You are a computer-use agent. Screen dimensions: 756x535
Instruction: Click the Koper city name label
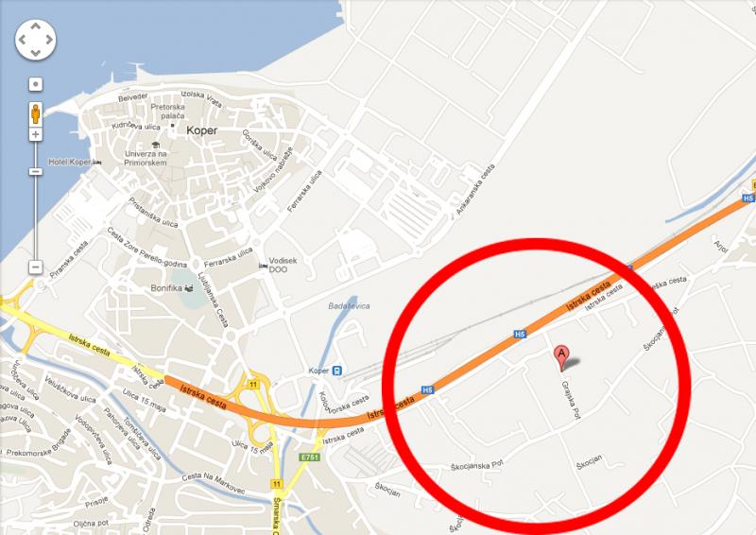click(x=201, y=130)
